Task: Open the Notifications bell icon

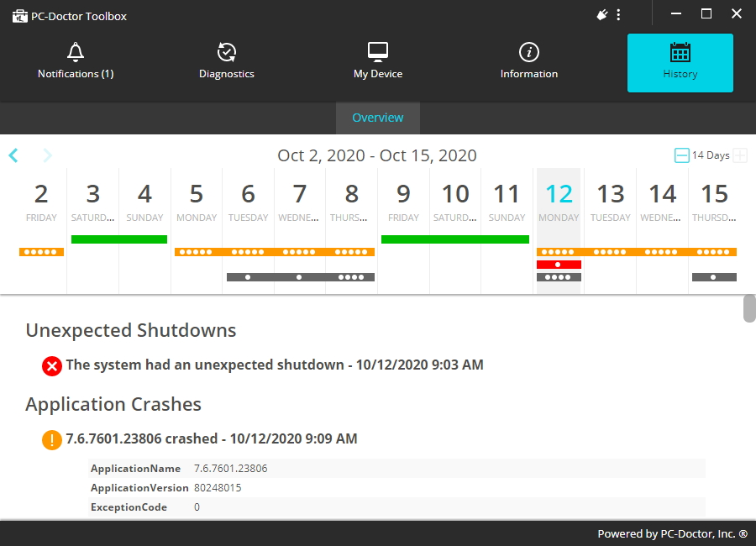Action: coord(76,52)
